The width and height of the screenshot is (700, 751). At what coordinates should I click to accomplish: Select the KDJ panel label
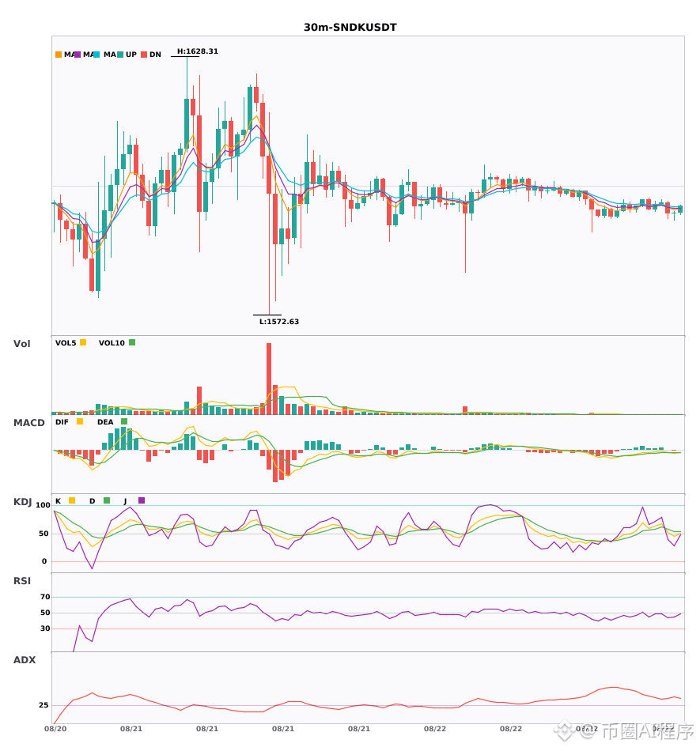(x=22, y=502)
